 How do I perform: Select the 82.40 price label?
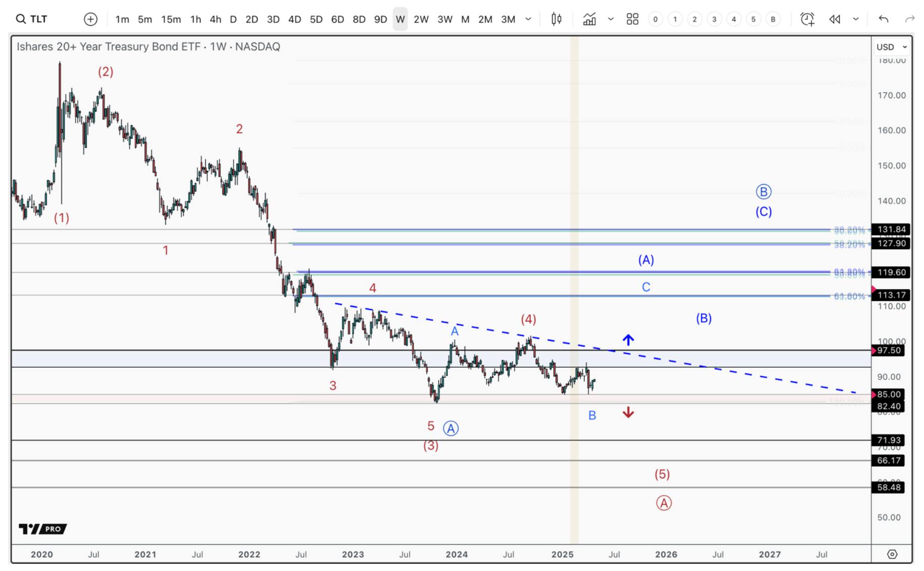(889, 407)
